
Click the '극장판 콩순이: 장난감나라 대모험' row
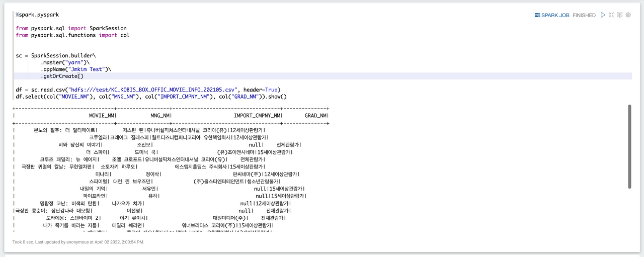[x=152, y=210]
